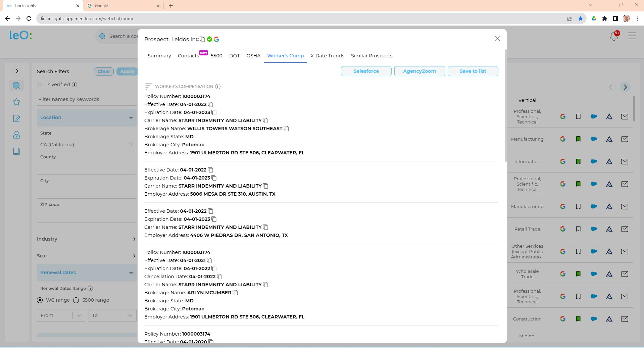The width and height of the screenshot is (644, 348).
Task: Clear the search filters
Action: point(104,71)
